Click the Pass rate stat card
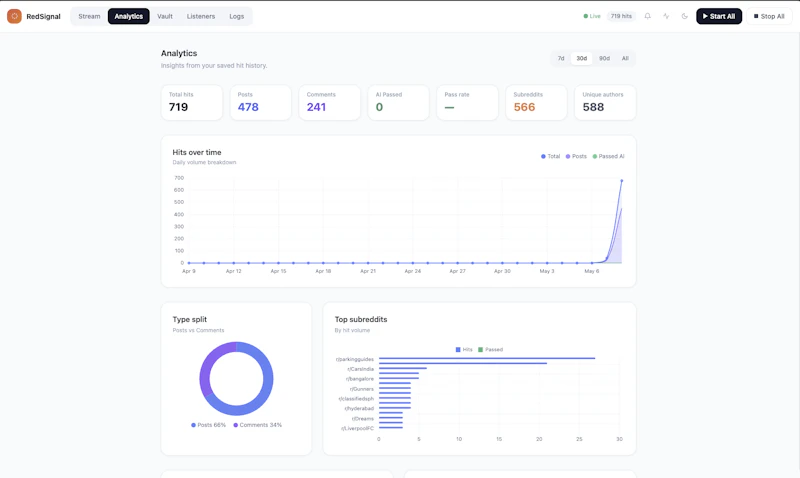 [467, 103]
